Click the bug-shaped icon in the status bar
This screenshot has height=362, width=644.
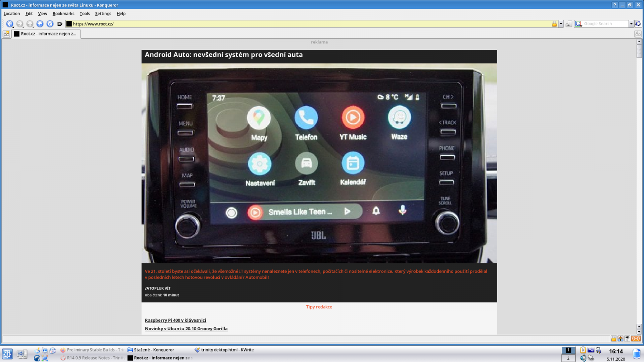tap(620, 339)
